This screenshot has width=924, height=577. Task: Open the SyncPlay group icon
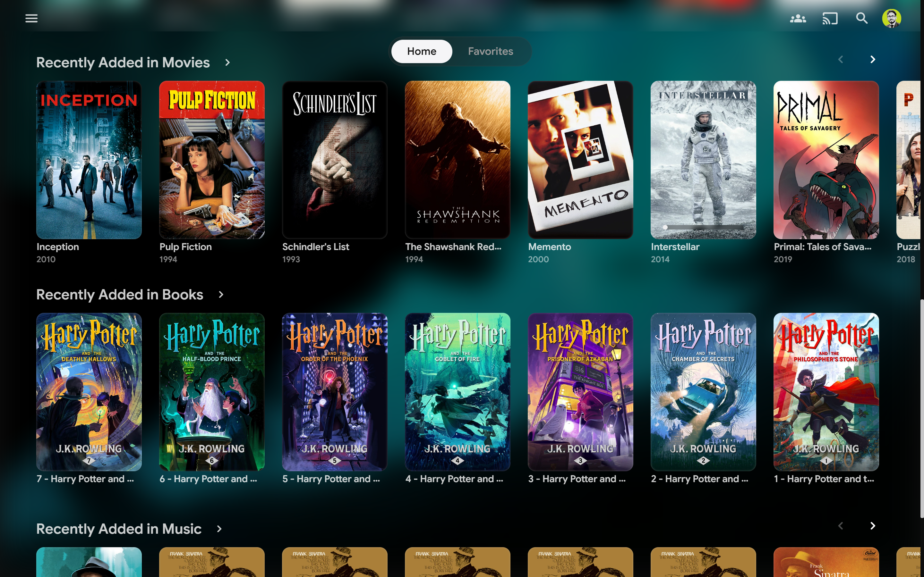tap(798, 18)
